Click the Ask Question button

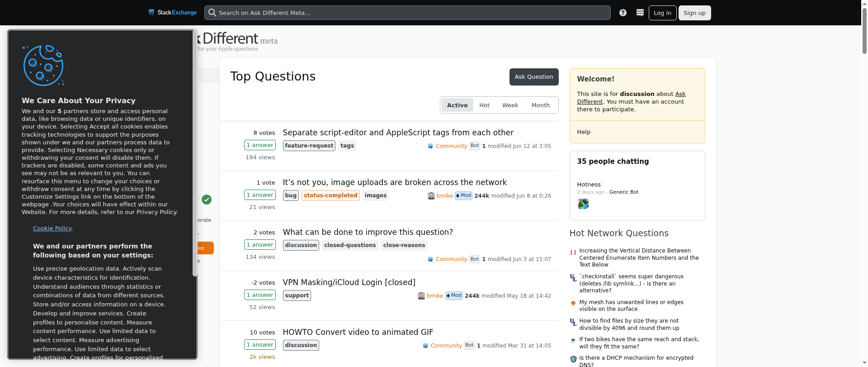[534, 77]
